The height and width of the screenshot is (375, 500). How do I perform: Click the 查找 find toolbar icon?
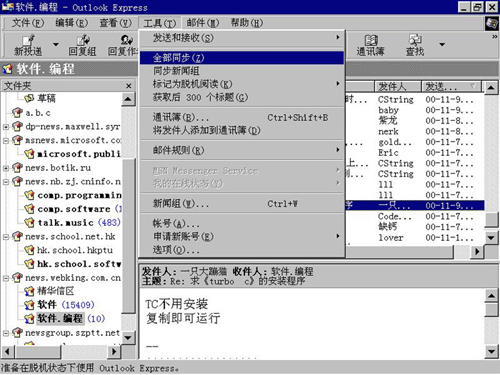click(415, 40)
